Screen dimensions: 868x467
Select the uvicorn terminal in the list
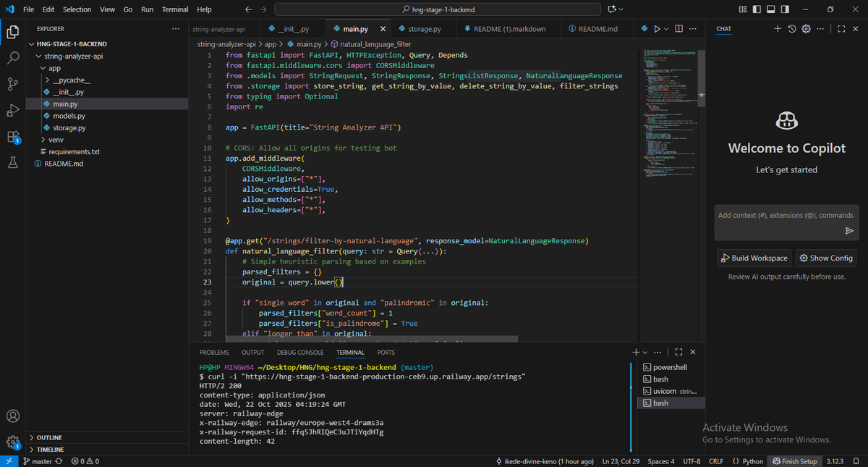coord(669,391)
